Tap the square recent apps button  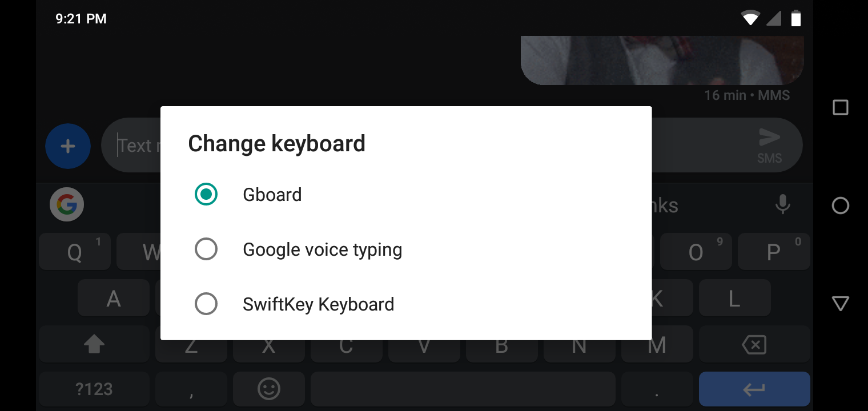840,107
